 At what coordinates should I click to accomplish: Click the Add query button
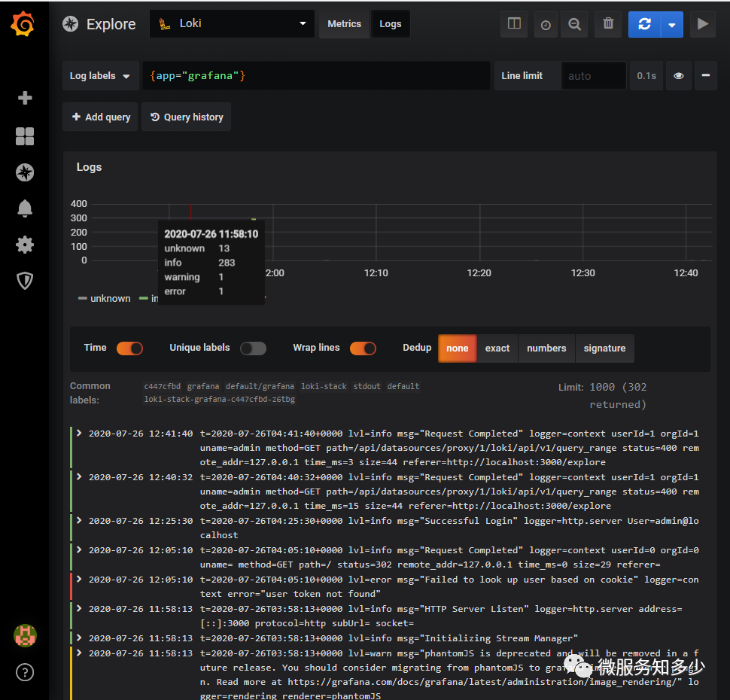tap(101, 117)
